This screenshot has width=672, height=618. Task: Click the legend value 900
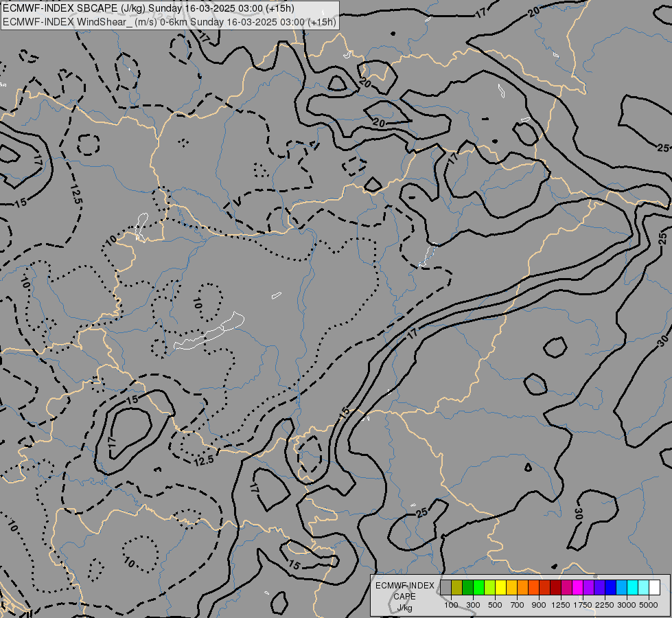point(539,605)
